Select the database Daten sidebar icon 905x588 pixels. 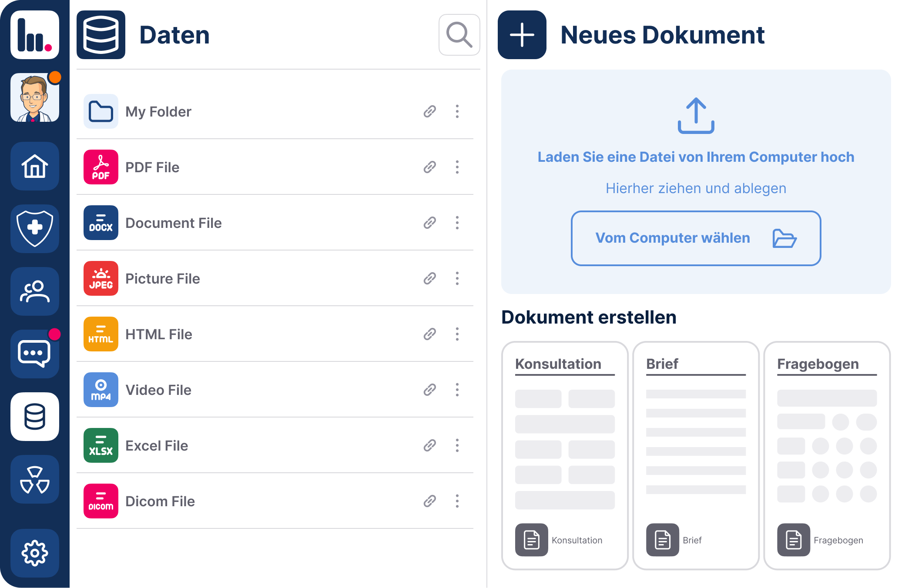(x=35, y=417)
